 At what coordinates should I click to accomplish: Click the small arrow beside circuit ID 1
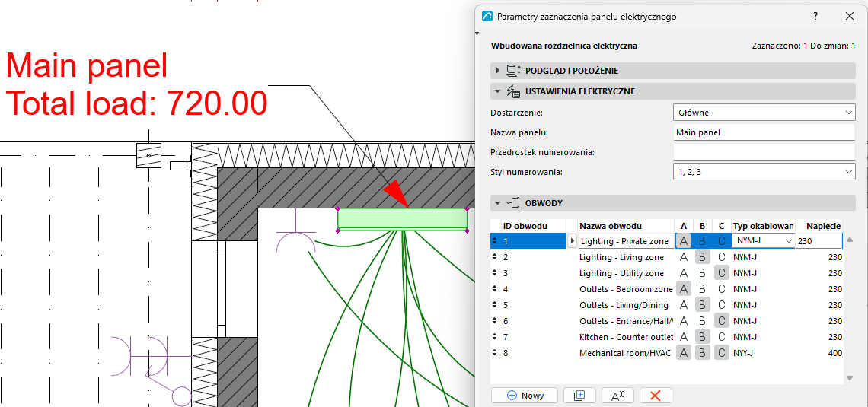point(573,241)
